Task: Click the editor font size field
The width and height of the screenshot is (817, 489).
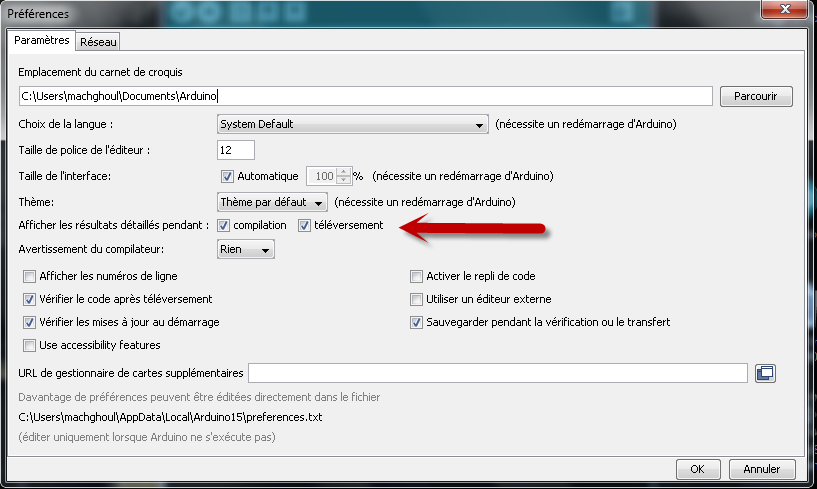Action: click(x=235, y=150)
